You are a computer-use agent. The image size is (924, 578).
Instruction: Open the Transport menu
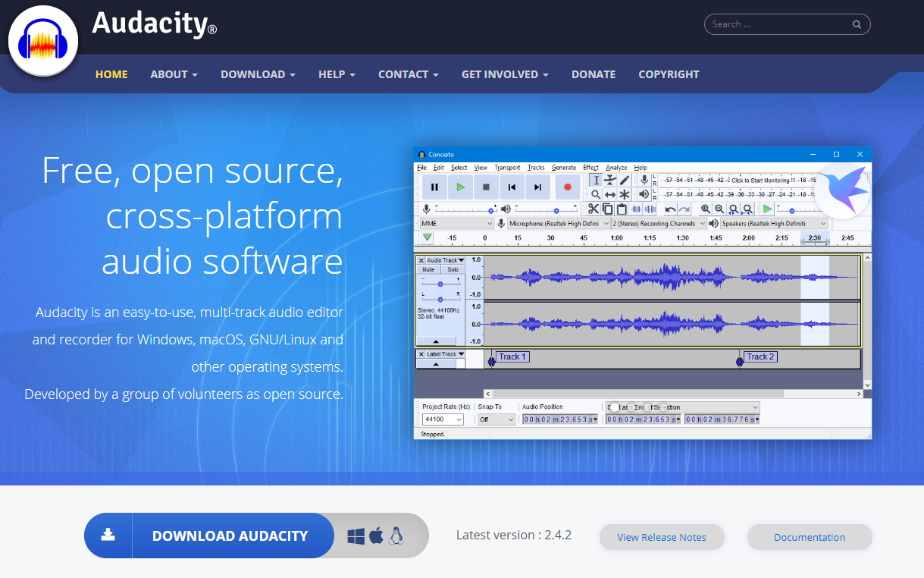507,168
